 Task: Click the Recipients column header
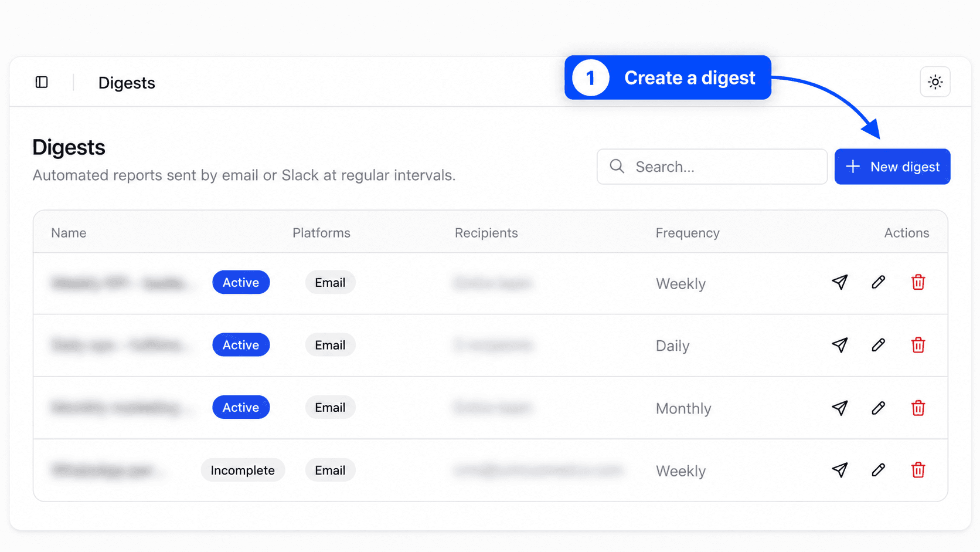(486, 233)
